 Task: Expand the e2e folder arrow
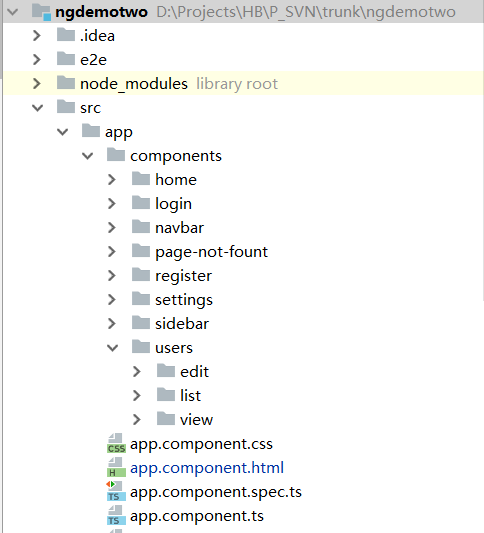click(x=37, y=60)
